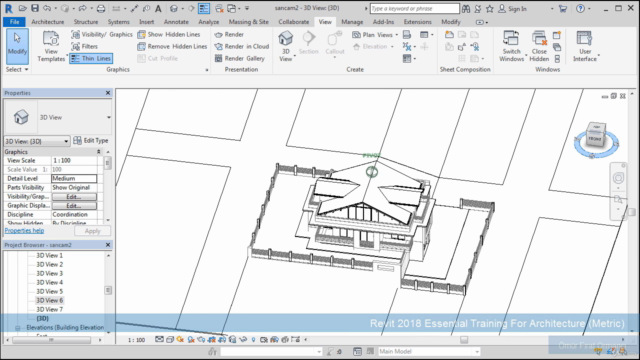
Task: Open Plan Views dropdown
Action: pos(375,35)
